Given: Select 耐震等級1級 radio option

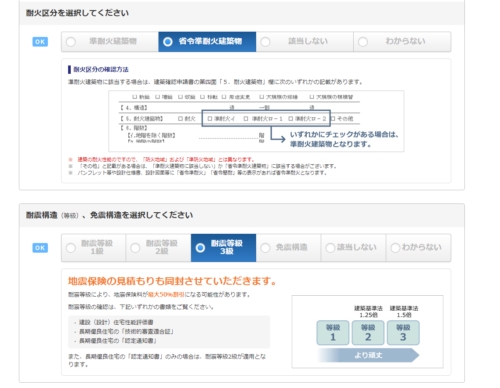Looking at the screenshot, I should [x=93, y=248].
